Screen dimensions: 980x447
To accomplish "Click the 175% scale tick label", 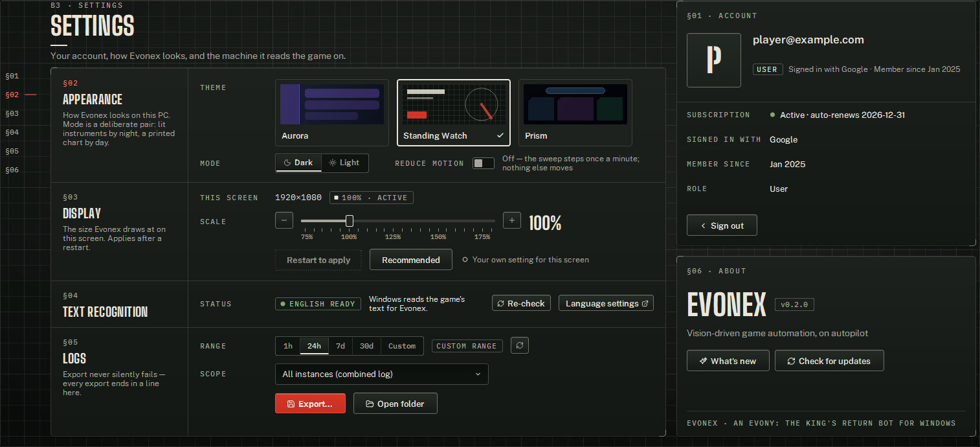I will pyautogui.click(x=482, y=237).
